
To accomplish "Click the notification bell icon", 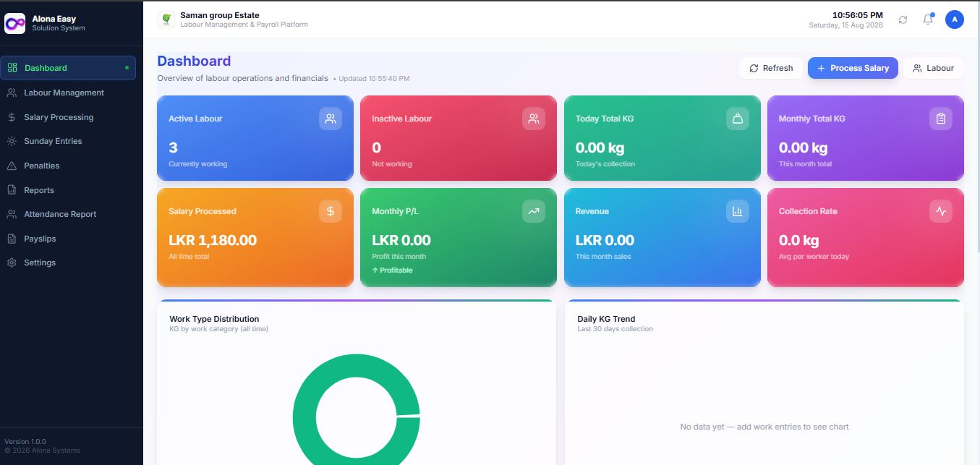I will click(928, 20).
